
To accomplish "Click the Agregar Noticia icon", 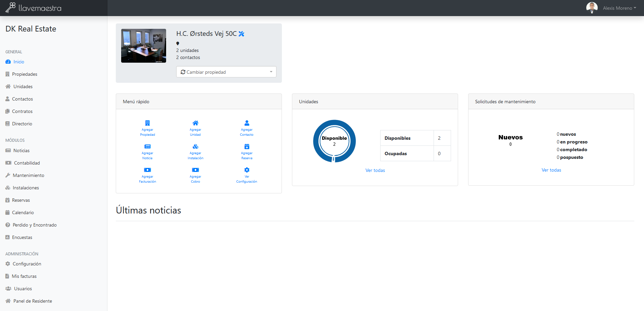I will 147,146.
